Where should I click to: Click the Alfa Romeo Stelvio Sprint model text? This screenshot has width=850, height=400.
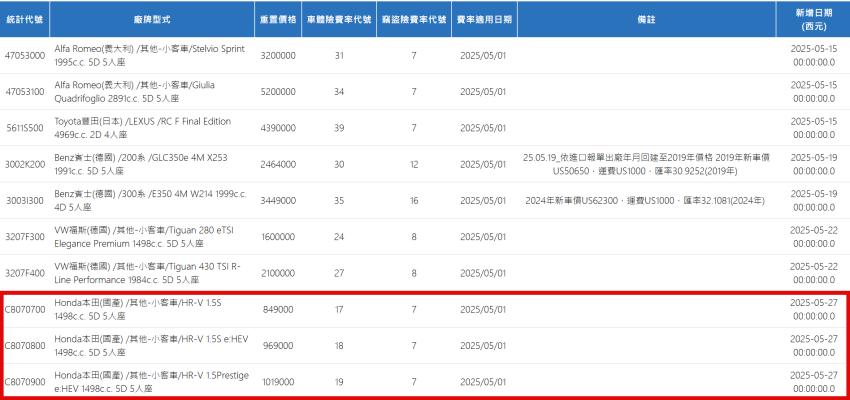click(x=150, y=55)
